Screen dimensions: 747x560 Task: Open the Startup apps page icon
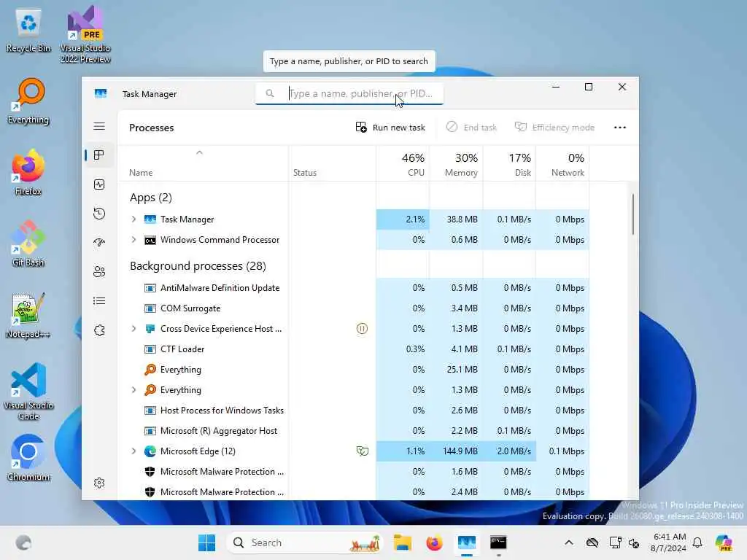(99, 242)
